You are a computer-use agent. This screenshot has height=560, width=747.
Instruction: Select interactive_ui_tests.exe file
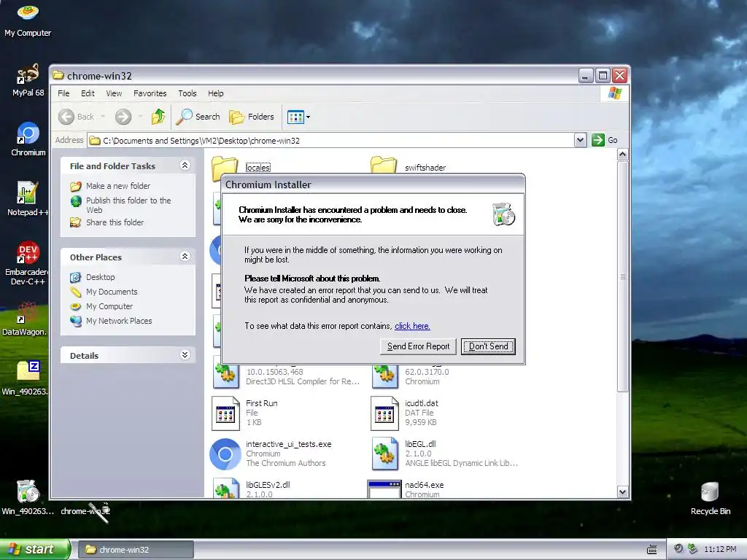271,454
